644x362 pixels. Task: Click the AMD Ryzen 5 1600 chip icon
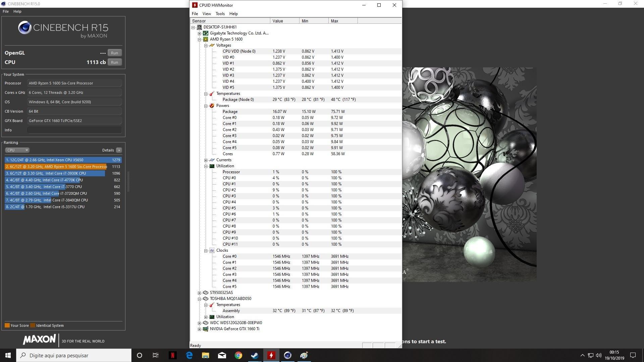(206, 39)
